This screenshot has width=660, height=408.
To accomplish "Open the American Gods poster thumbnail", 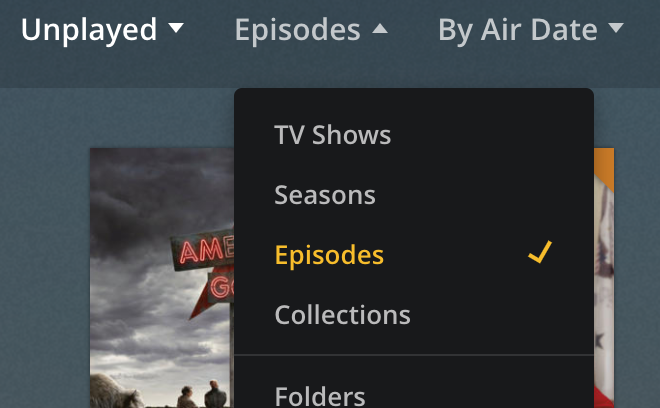I will coord(162,278).
